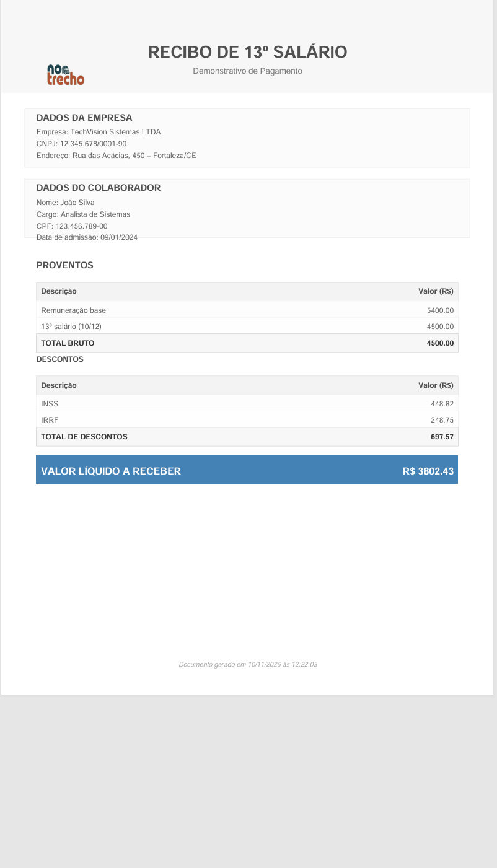Select the Total Bruto row
This screenshot has width=497, height=868.
pos(247,343)
